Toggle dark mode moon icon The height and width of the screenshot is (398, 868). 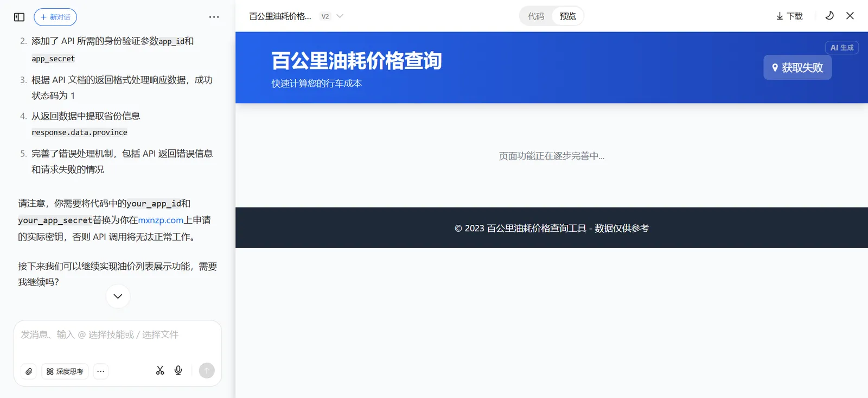point(829,16)
